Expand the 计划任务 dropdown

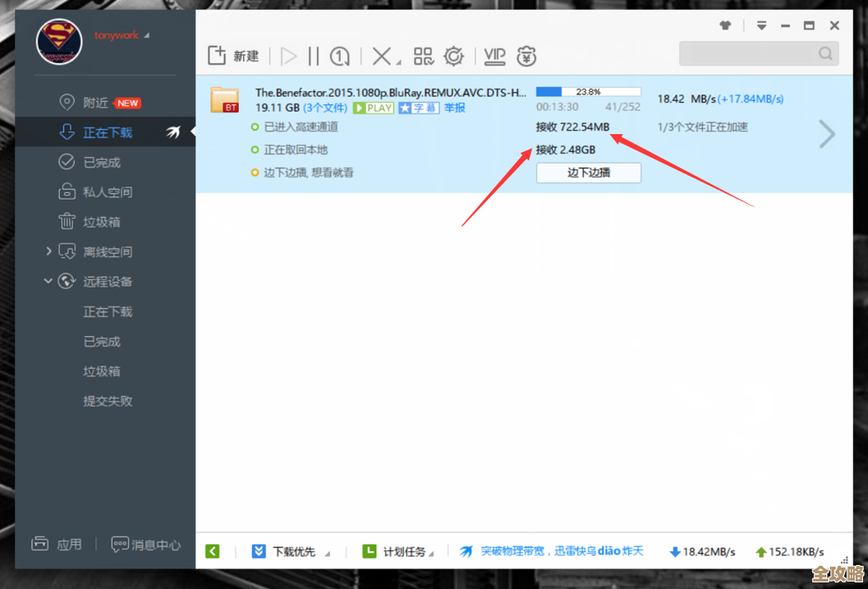click(x=433, y=553)
